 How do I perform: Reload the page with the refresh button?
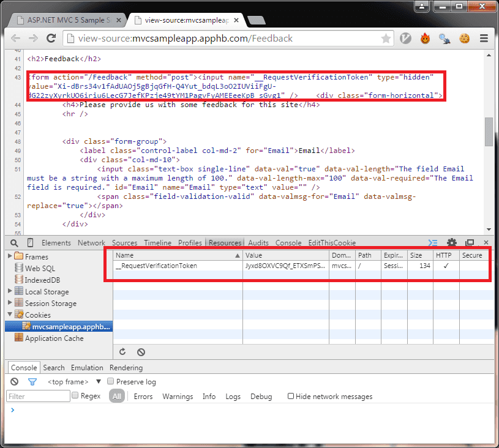point(52,39)
